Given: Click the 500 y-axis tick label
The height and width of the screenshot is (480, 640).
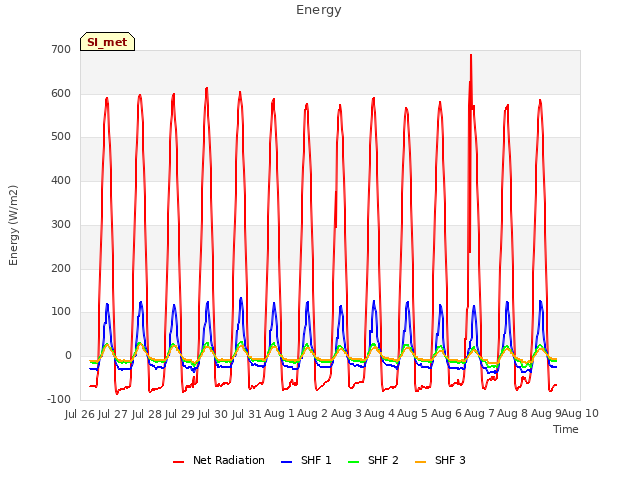Looking at the screenshot, I should coord(61,137).
